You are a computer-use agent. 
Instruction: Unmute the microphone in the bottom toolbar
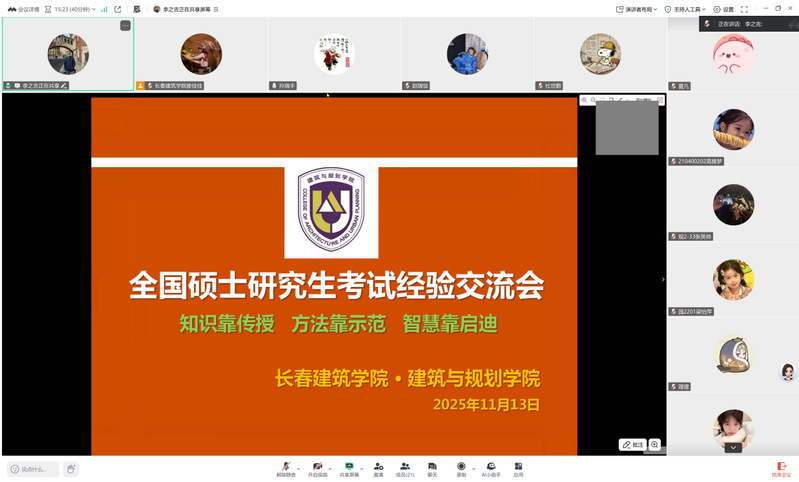pyautogui.click(x=285, y=468)
